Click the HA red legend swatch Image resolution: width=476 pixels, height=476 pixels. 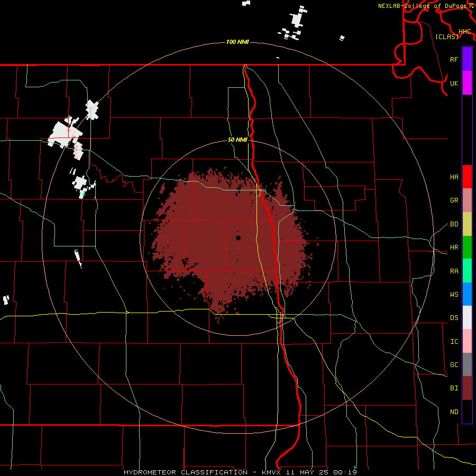coord(467,177)
